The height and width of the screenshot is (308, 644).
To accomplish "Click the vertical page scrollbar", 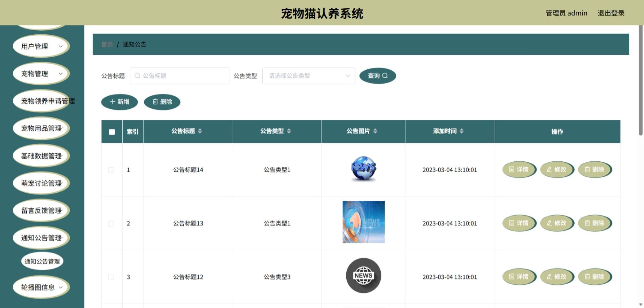I will [x=640, y=80].
